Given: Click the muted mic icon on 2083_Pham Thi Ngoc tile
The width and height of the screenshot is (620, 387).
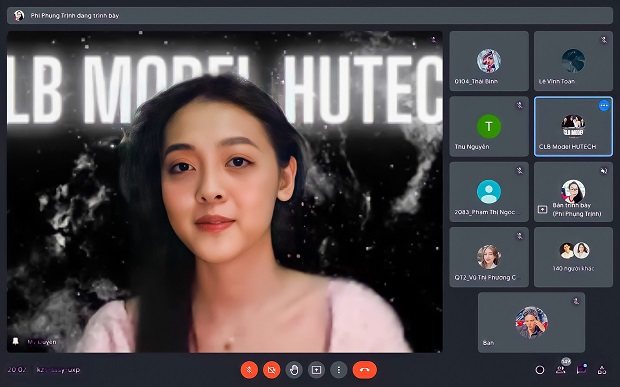Looking at the screenshot, I should pos(520,170).
